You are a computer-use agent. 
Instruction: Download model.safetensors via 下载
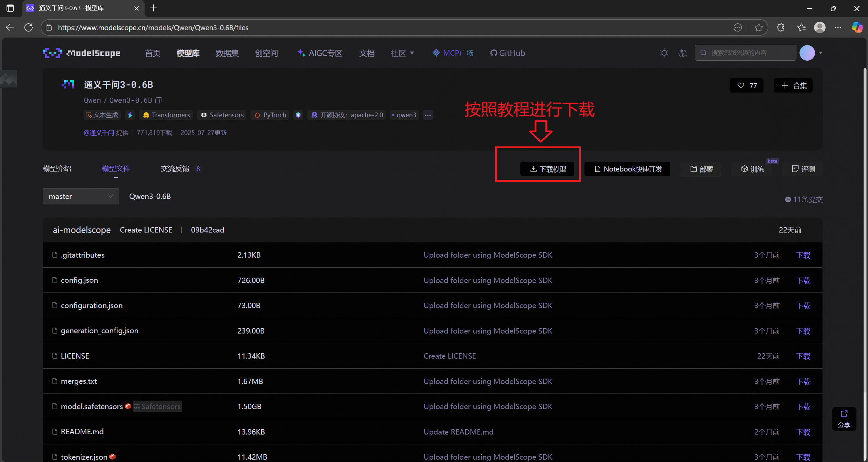[803, 406]
